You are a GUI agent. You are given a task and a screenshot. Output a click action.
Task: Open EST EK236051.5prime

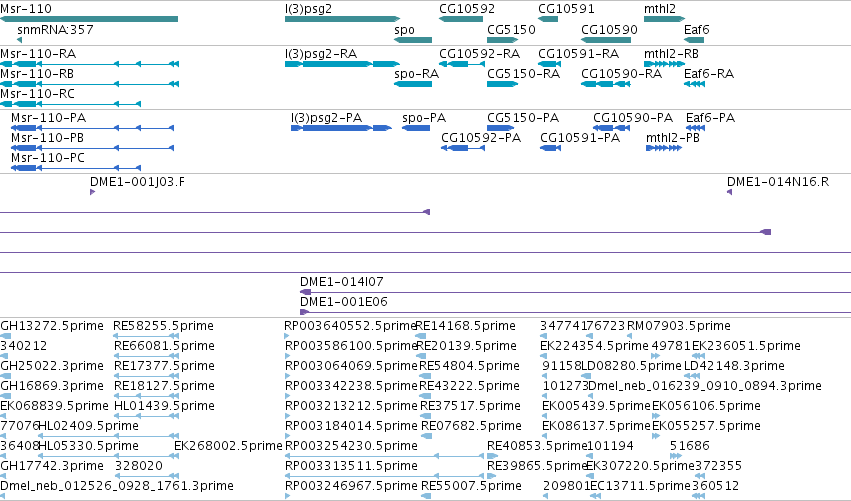[x=746, y=346]
